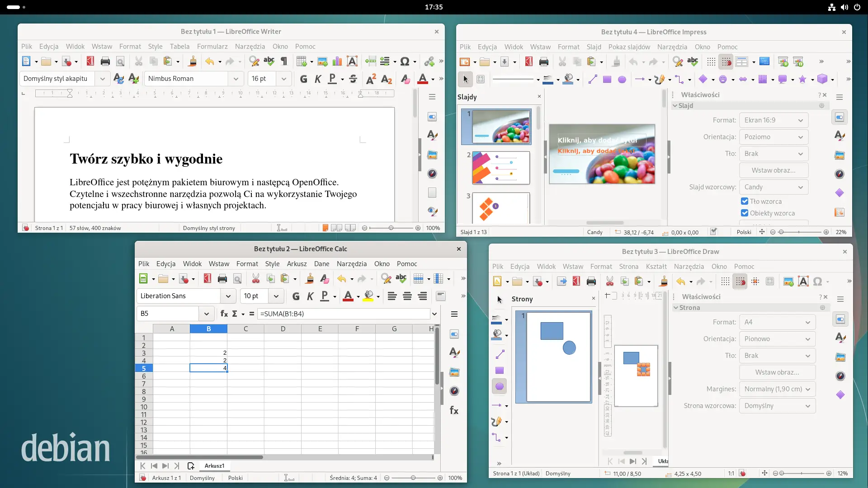Screen dimensions: 868x488
Task: Click Insert text box icon in Draw toolbar
Action: [803, 282]
